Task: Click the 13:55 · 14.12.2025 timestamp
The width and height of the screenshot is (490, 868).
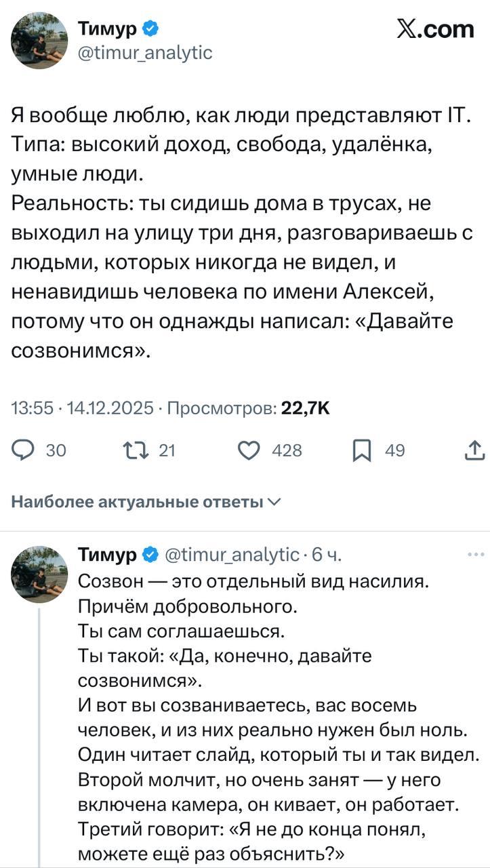Action: [x=82, y=408]
